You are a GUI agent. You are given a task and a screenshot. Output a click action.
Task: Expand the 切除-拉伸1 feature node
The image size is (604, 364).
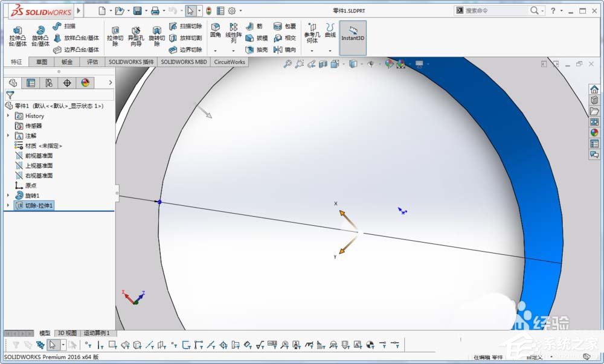[x=8, y=205]
